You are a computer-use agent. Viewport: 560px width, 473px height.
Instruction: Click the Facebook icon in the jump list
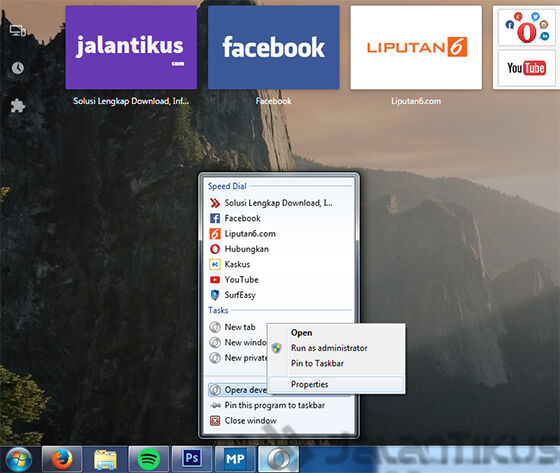(215, 218)
